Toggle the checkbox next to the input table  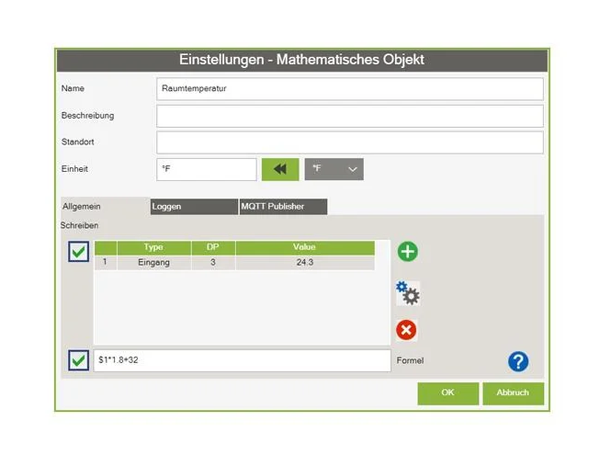tap(79, 252)
